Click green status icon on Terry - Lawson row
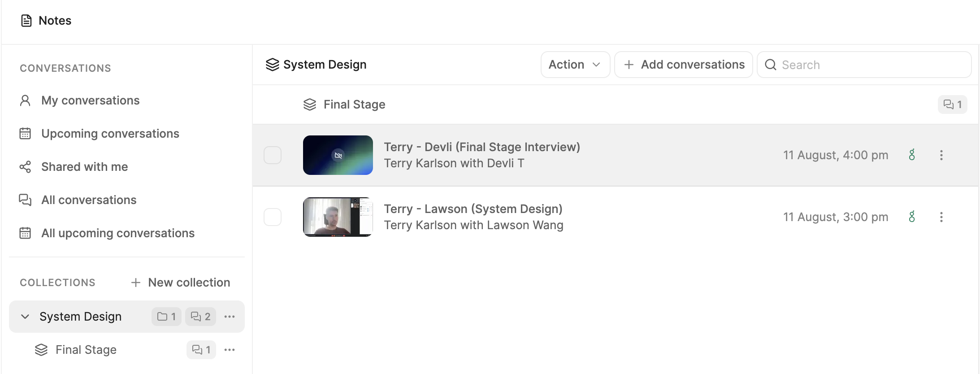The height and width of the screenshot is (374, 980). tap(912, 217)
